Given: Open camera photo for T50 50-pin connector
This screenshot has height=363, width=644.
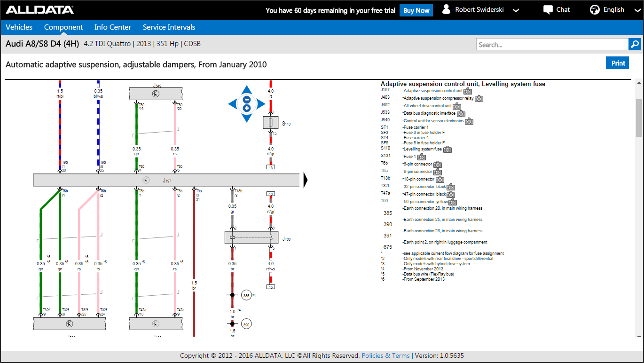Looking at the screenshot, I should (453, 202).
